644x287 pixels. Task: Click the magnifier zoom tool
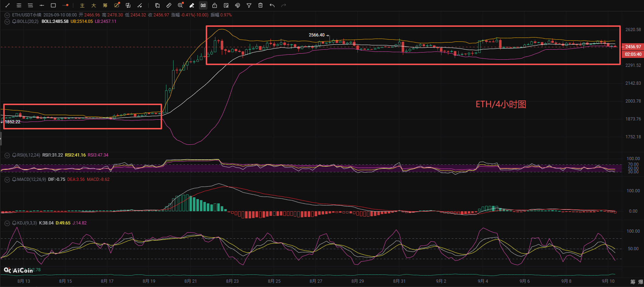180,5
